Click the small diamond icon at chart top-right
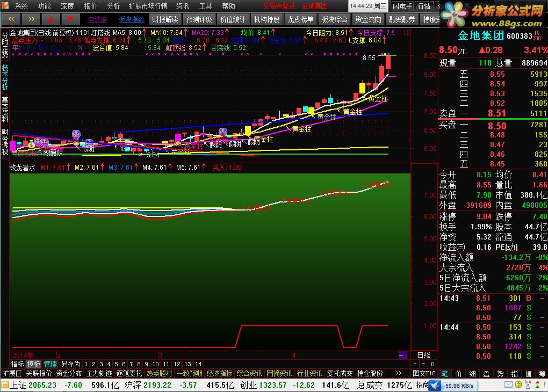This screenshot has height=392, width=548. click(400, 32)
